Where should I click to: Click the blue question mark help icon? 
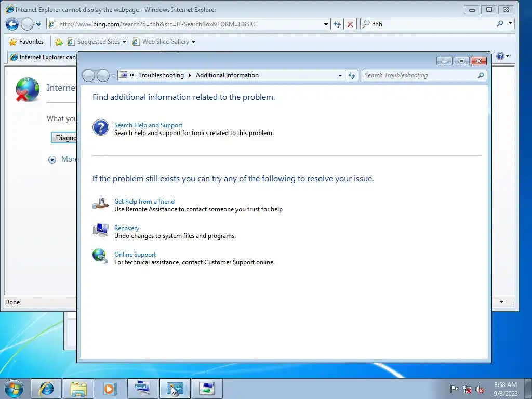[x=101, y=128]
